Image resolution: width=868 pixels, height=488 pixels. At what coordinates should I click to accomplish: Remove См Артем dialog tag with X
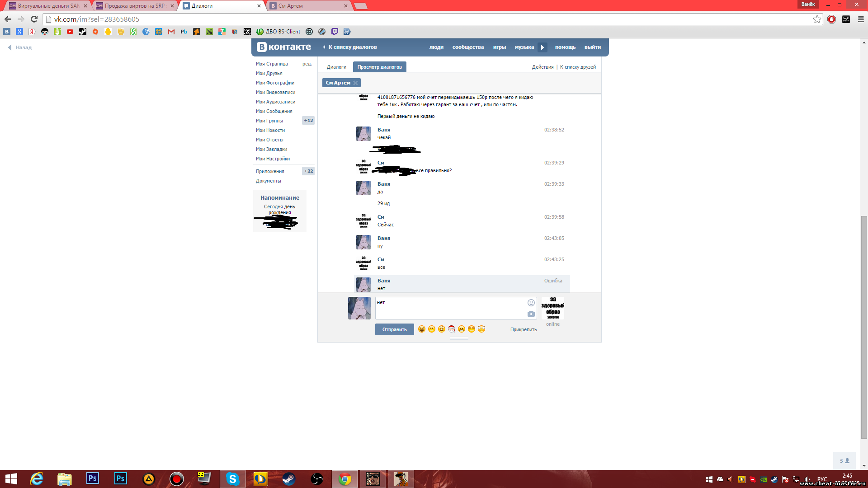coord(356,83)
